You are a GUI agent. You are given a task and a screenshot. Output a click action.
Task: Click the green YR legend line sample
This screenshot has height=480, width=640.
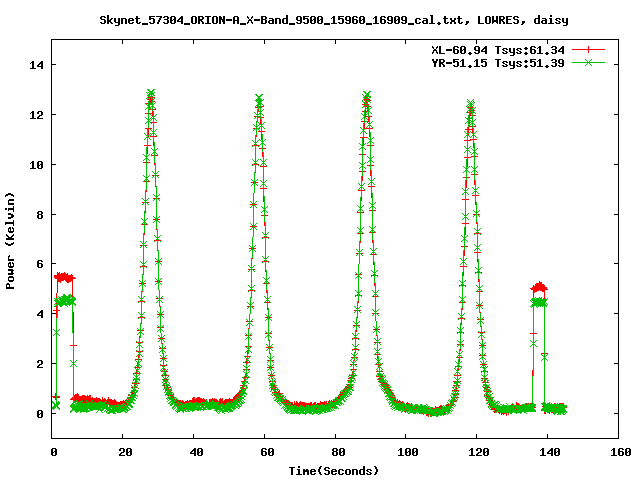point(588,62)
